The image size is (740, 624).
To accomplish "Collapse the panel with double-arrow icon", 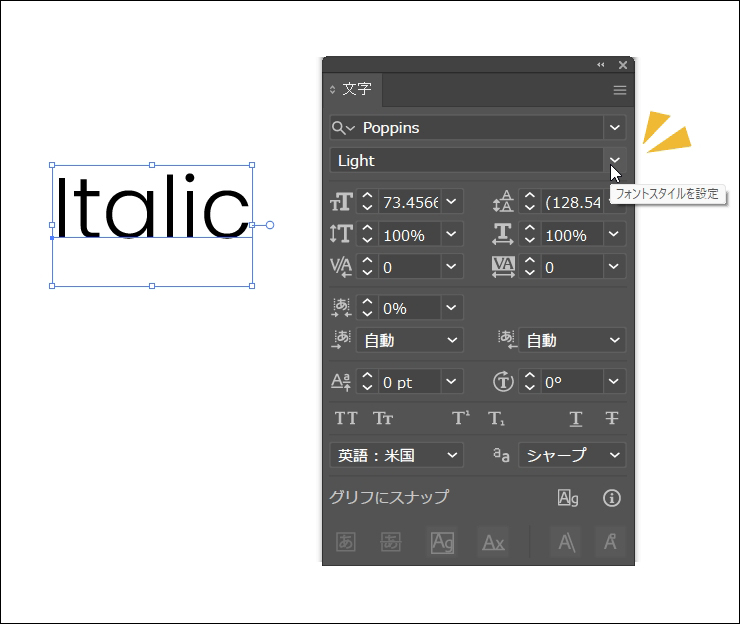I will (x=601, y=65).
